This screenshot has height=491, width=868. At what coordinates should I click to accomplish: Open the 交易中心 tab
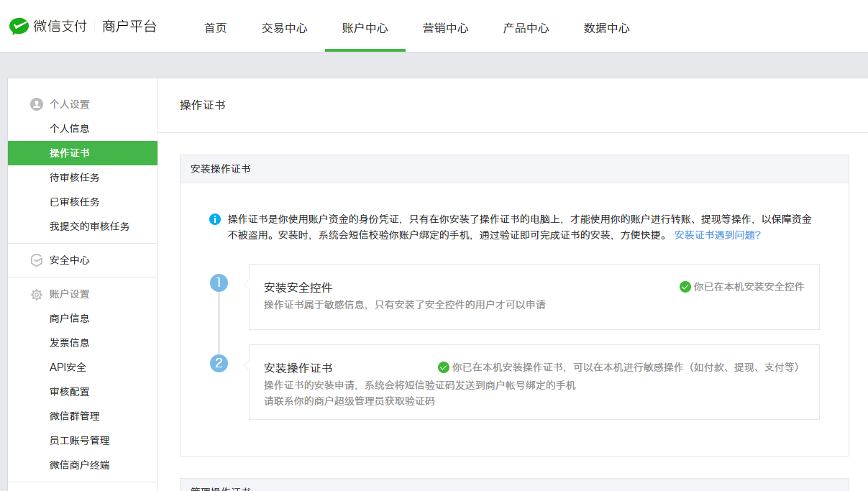click(x=285, y=28)
